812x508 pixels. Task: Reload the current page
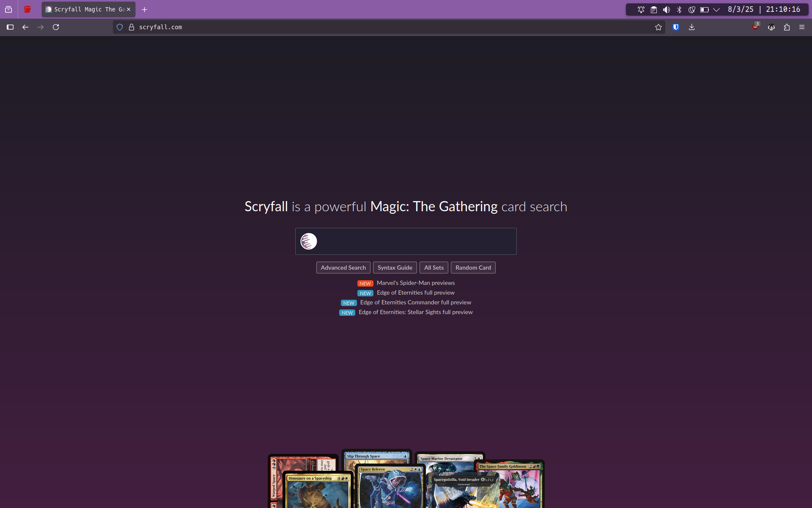point(56,27)
